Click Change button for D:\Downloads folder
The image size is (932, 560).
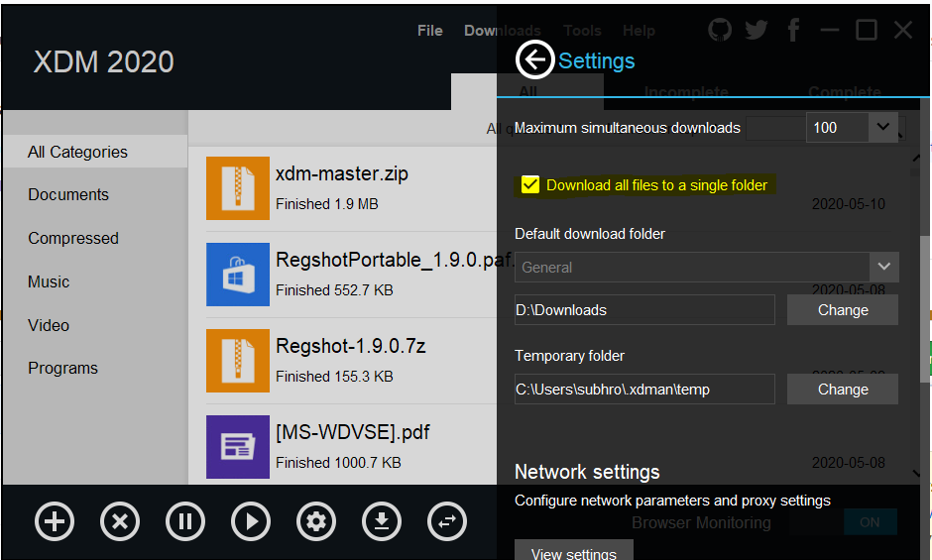click(x=842, y=309)
